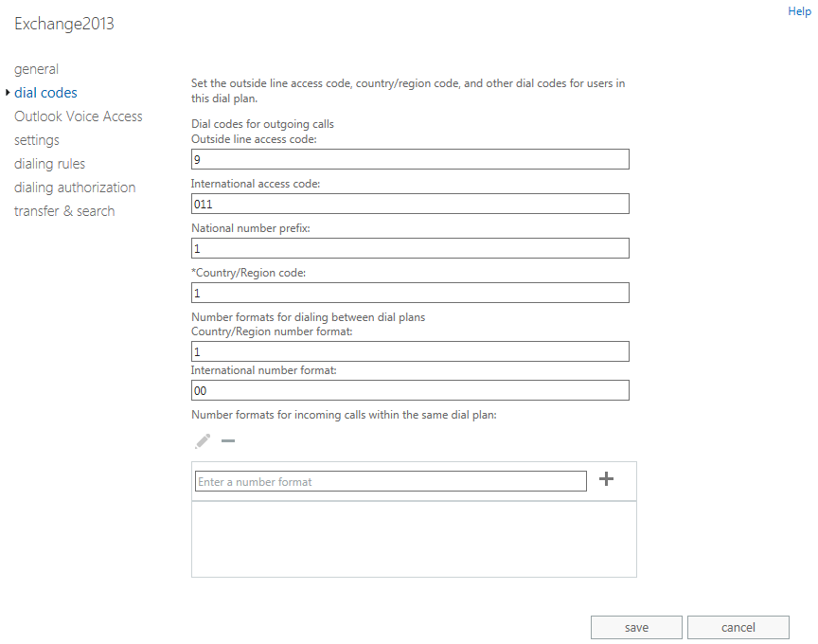Click the Country/Region code input

(x=410, y=293)
